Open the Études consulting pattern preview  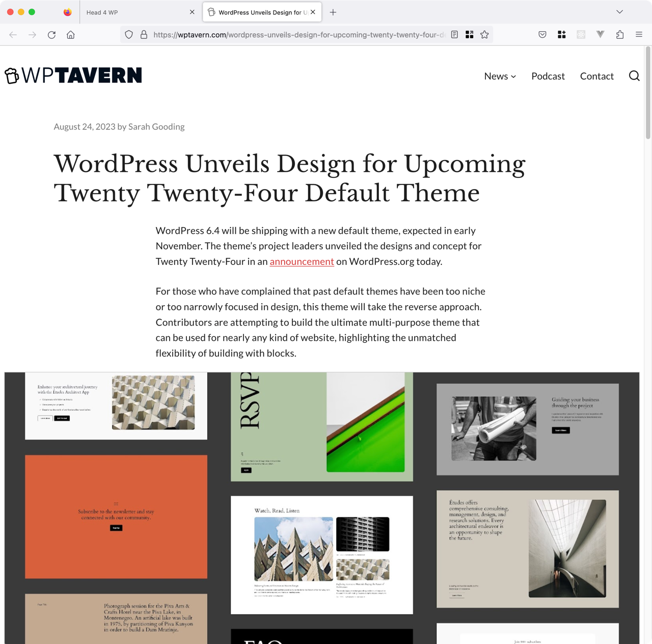[x=528, y=549]
